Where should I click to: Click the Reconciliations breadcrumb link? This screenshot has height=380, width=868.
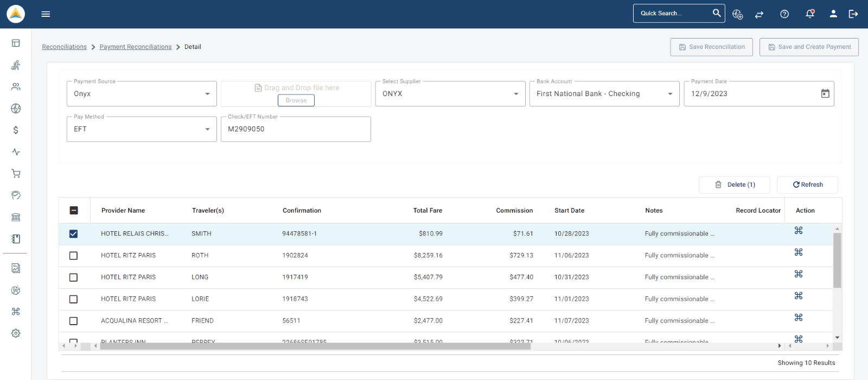tap(65, 47)
